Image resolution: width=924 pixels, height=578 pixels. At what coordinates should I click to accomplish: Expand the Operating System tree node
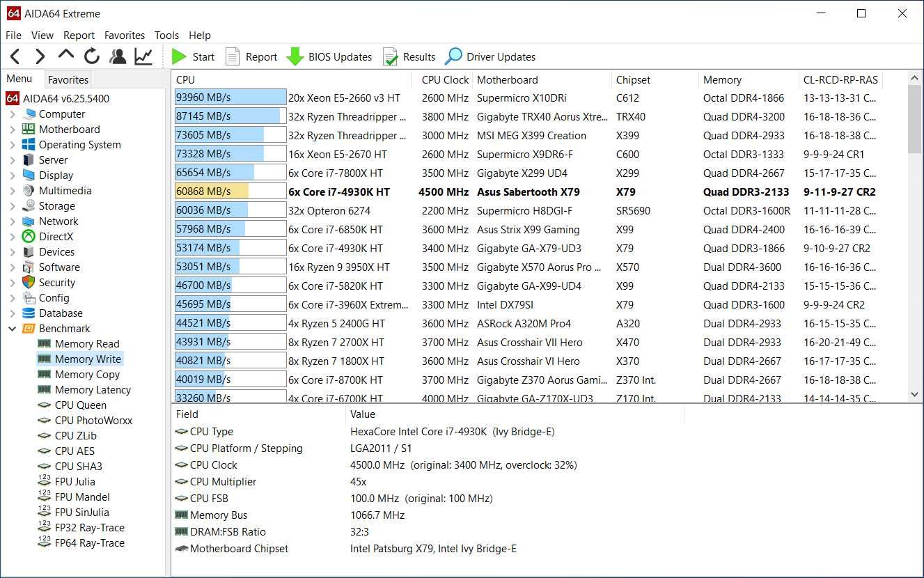point(13,145)
